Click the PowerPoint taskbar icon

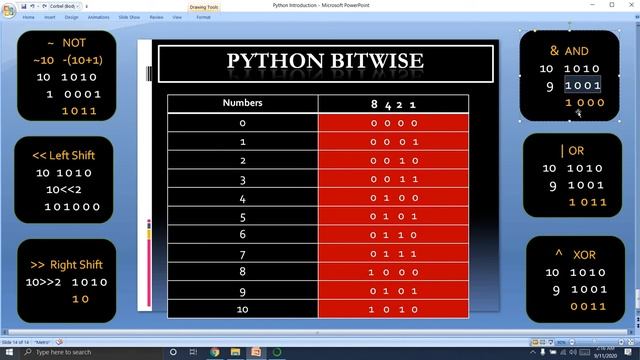(x=256, y=352)
